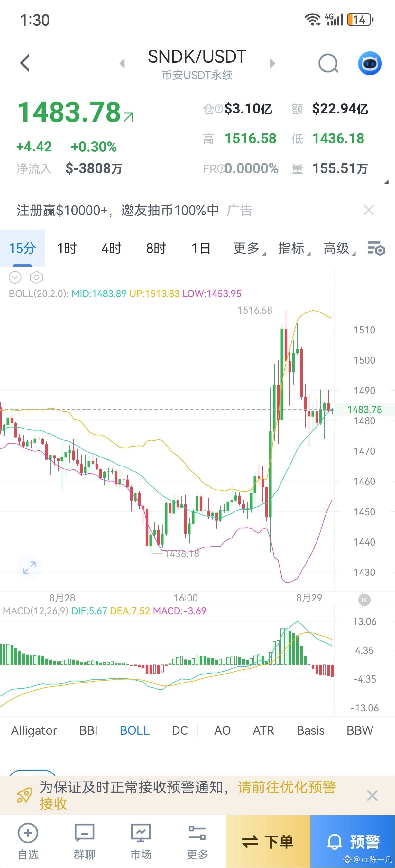The height and width of the screenshot is (868, 395).
Task: Tap the 4G signal status icon
Action: pyautogui.click(x=334, y=20)
